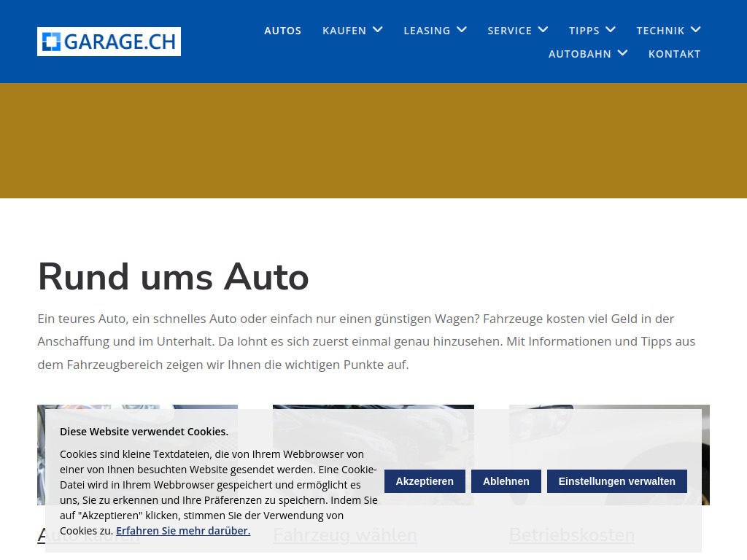Open the KAUFEN dropdown arrow
Viewport: 747px width, 560px height.
(x=377, y=30)
